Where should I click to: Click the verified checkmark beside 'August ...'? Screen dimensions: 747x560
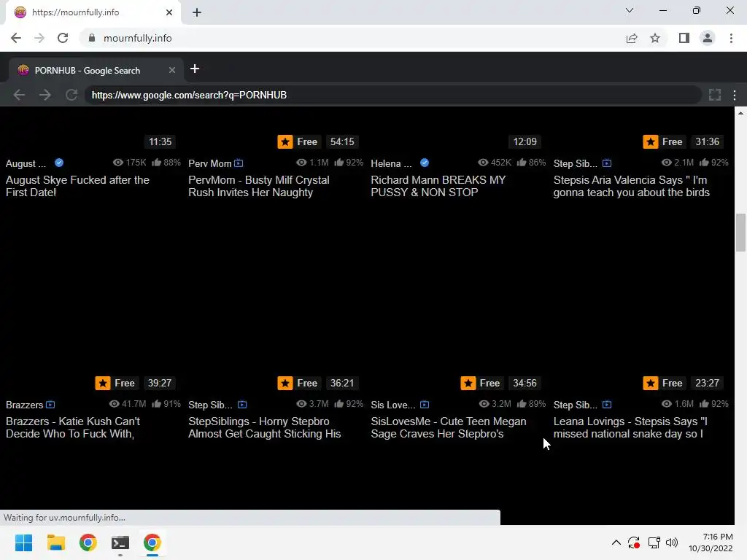pos(59,163)
